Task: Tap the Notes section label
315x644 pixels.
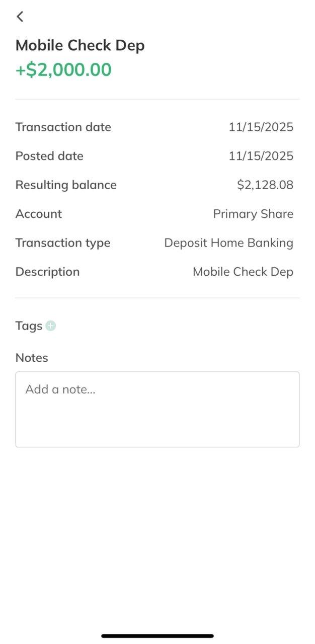Action: point(32,358)
